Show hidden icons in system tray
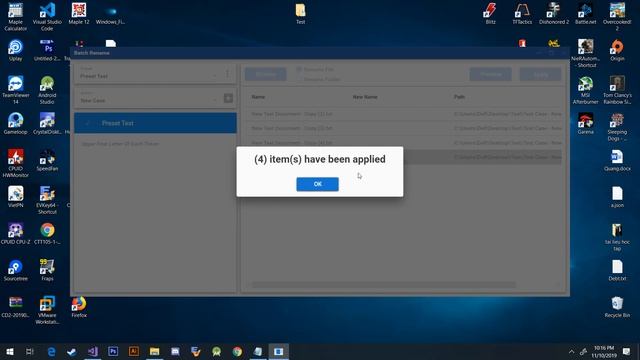 (571, 351)
